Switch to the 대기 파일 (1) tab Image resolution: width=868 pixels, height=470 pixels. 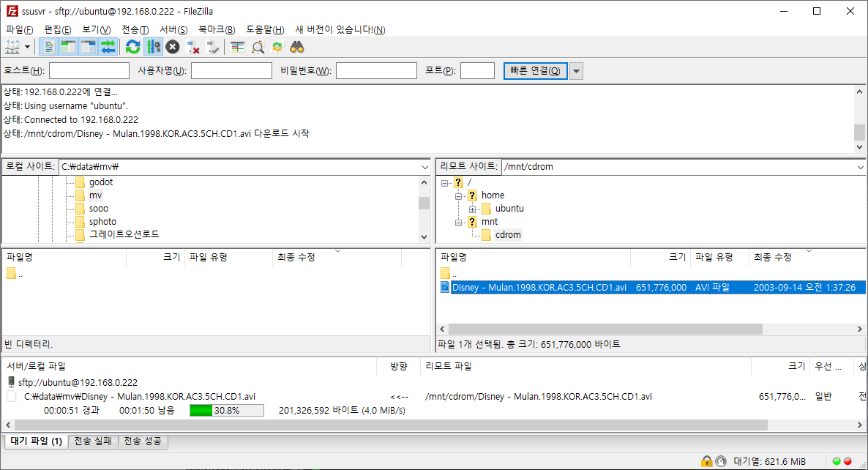(x=36, y=441)
